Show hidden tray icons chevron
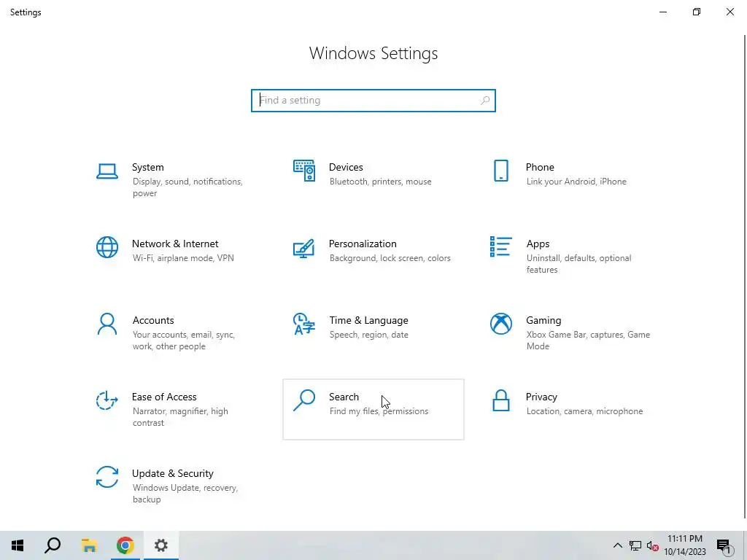This screenshot has height=560, width=747. 617,545
